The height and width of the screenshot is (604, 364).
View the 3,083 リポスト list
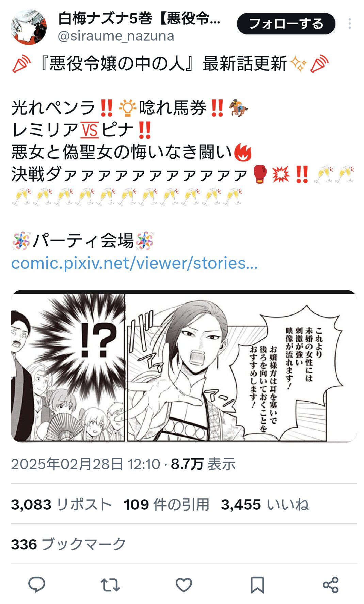[x=61, y=504]
